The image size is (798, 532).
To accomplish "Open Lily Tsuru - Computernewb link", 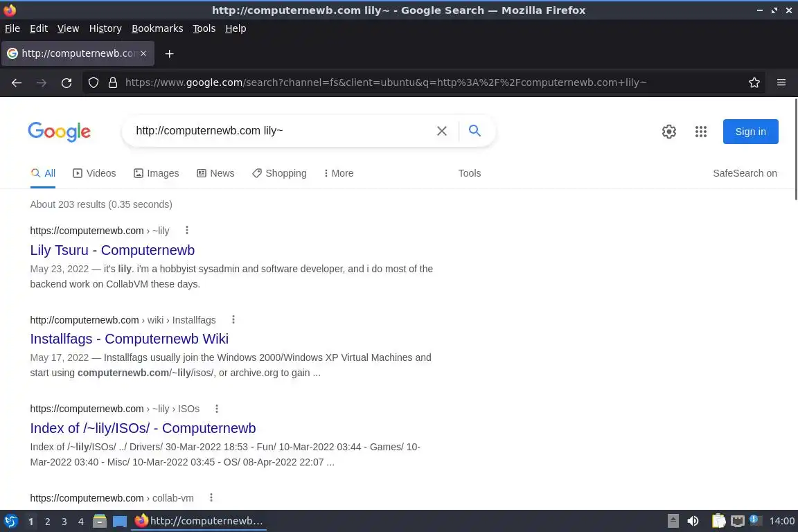I will pyautogui.click(x=112, y=250).
